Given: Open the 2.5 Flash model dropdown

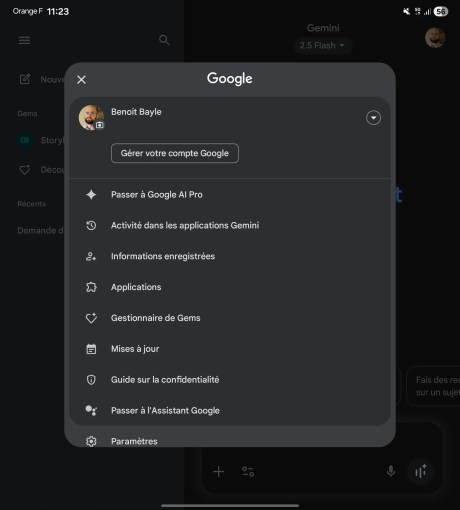Looking at the screenshot, I should click(x=322, y=45).
